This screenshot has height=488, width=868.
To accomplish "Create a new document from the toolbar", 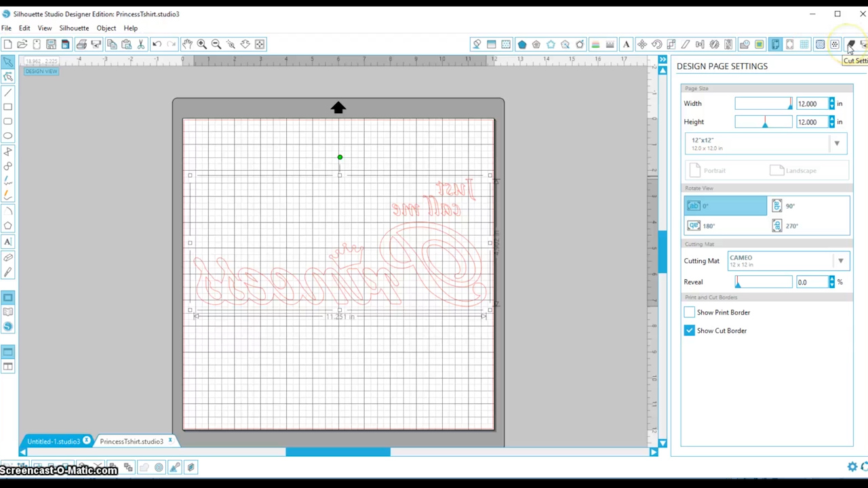I will click(x=7, y=44).
